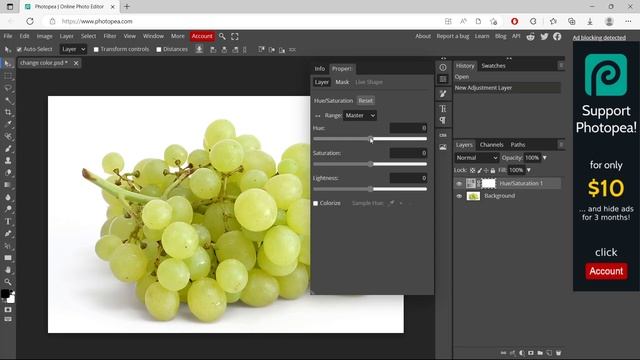Open the Range Master dropdown

click(360, 116)
